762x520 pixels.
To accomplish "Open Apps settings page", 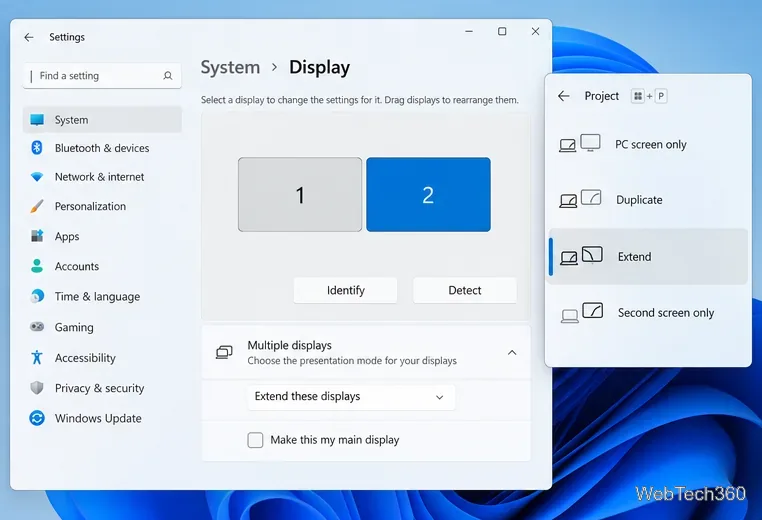I will pos(102,236).
